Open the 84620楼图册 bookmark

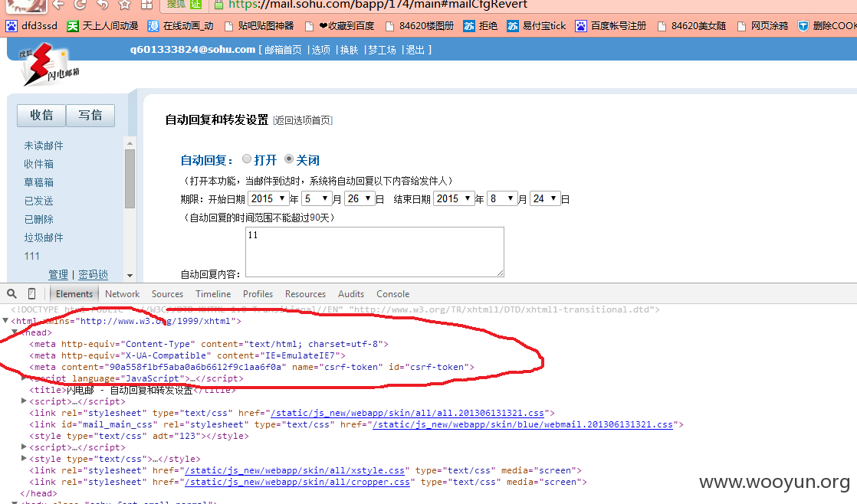coord(419,26)
